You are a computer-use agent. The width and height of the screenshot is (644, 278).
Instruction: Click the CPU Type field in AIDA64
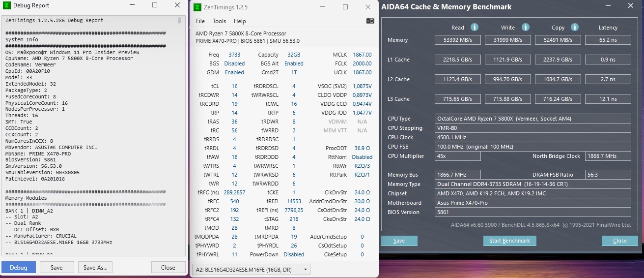click(x=533, y=119)
